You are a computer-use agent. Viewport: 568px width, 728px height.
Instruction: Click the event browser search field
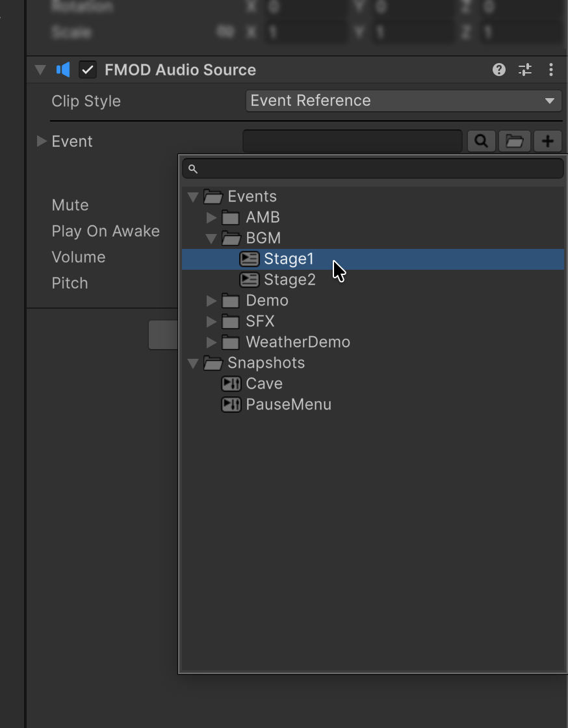pyautogui.click(x=373, y=168)
